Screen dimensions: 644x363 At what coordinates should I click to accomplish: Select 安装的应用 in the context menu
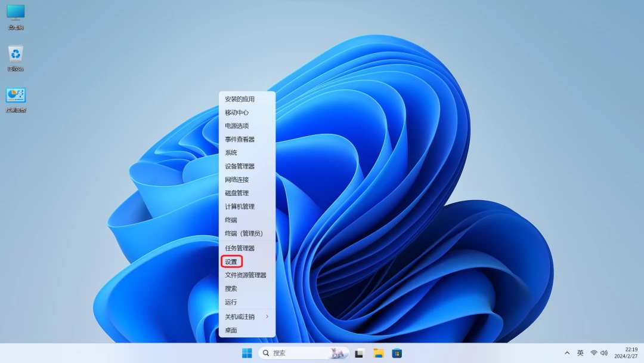coord(247,99)
